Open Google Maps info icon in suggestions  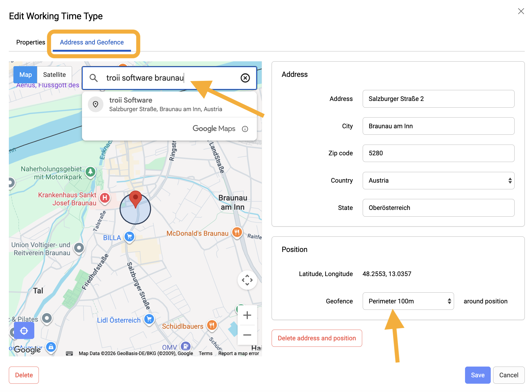tap(245, 129)
